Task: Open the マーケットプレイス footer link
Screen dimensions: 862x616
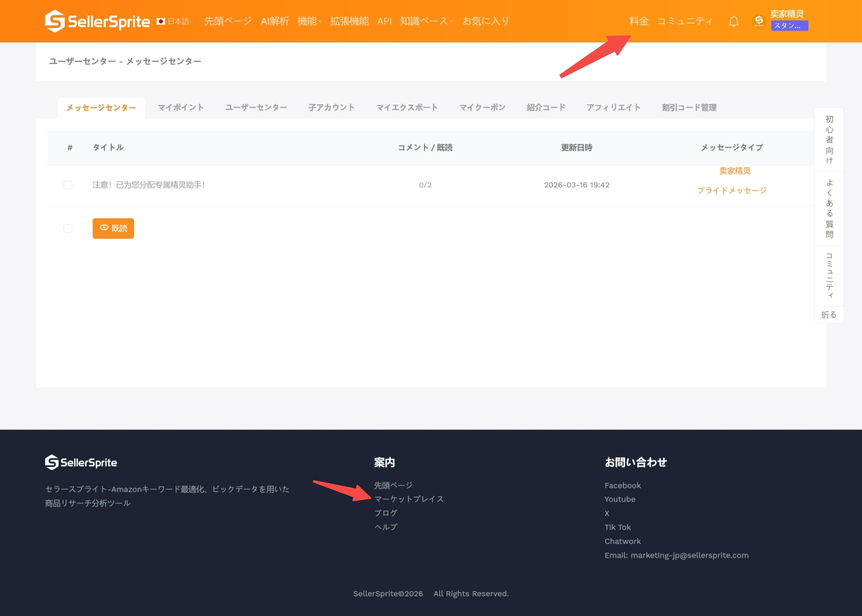Action: [x=409, y=499]
